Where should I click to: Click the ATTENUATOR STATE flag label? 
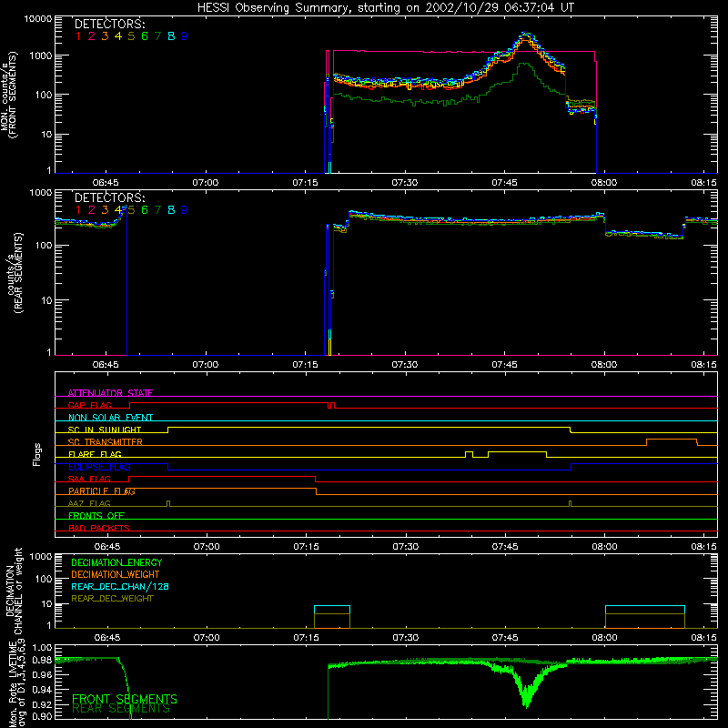[x=110, y=393]
